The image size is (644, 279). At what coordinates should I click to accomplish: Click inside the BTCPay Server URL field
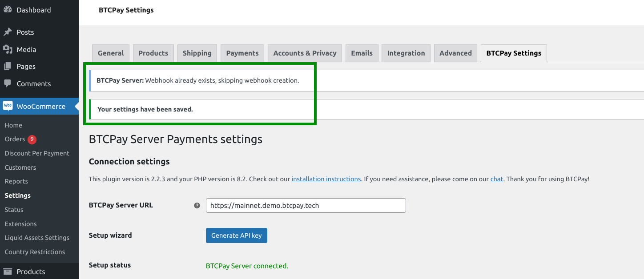[x=306, y=205]
